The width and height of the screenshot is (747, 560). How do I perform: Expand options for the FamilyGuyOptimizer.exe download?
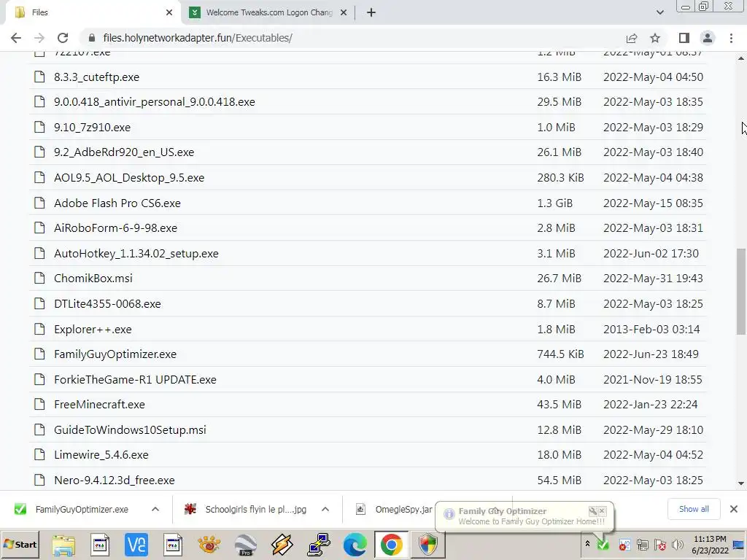click(155, 510)
